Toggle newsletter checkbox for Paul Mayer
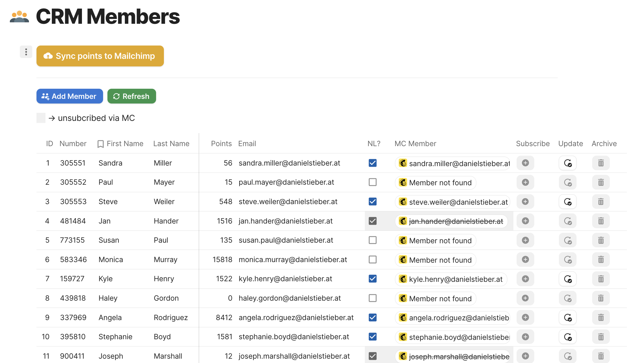The width and height of the screenshot is (644, 363). point(373,182)
